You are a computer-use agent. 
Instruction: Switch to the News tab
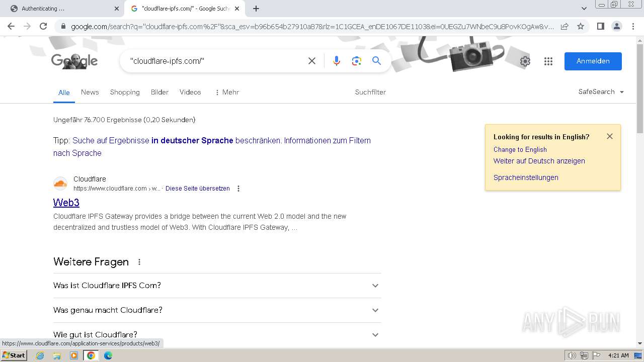[90, 92]
